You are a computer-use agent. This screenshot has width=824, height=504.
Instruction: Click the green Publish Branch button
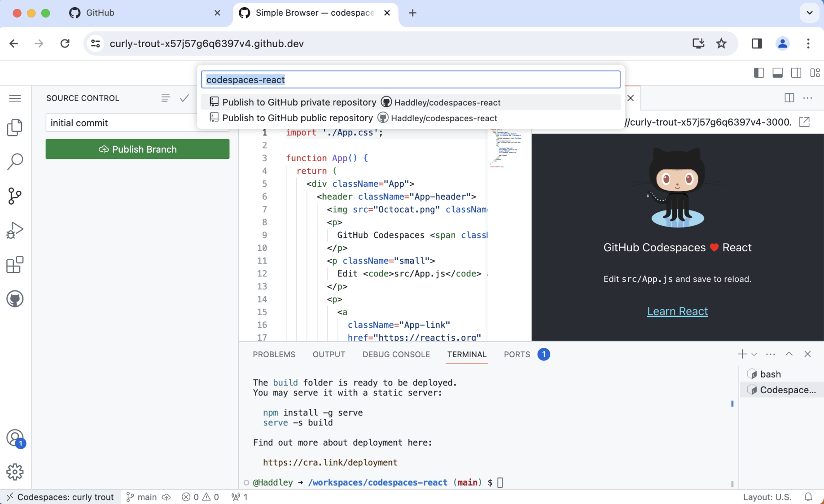137,149
